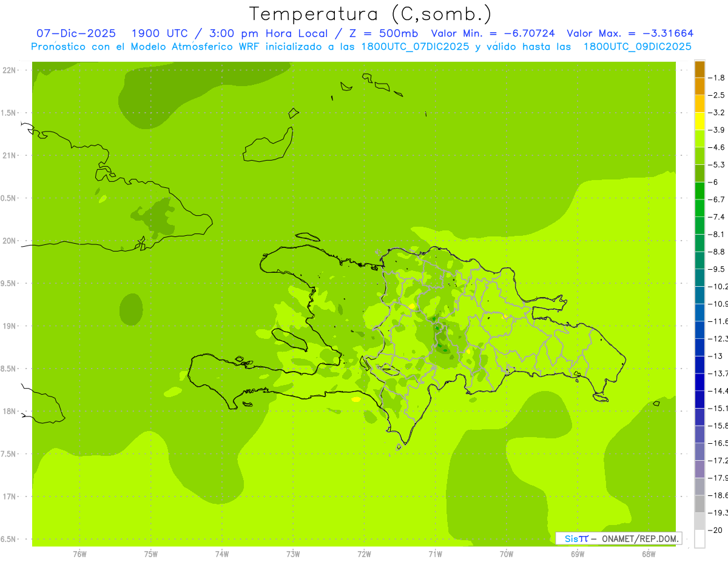Click the "18N" latitude label
Screen dimensions: 728x562
point(8,412)
